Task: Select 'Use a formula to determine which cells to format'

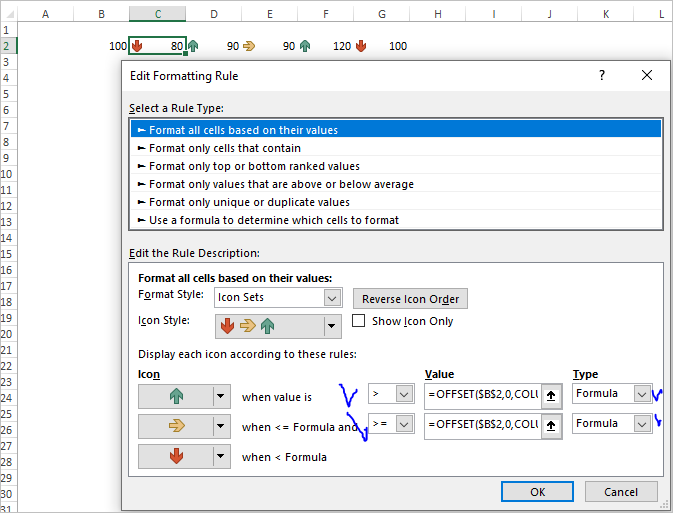Action: pos(396,220)
